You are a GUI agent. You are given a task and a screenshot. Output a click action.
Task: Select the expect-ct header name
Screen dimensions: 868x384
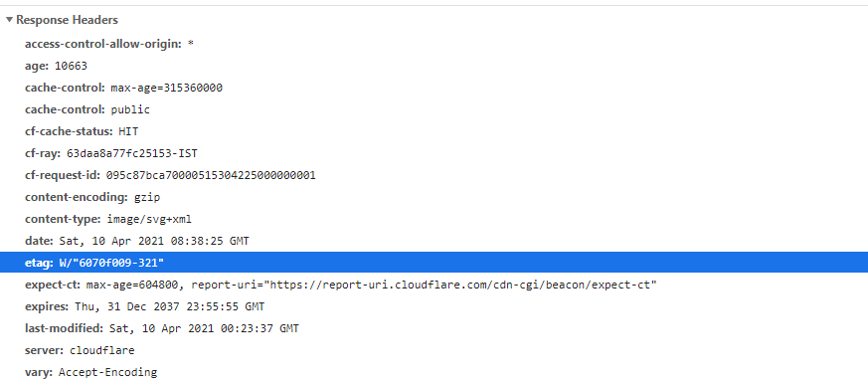[55, 285]
